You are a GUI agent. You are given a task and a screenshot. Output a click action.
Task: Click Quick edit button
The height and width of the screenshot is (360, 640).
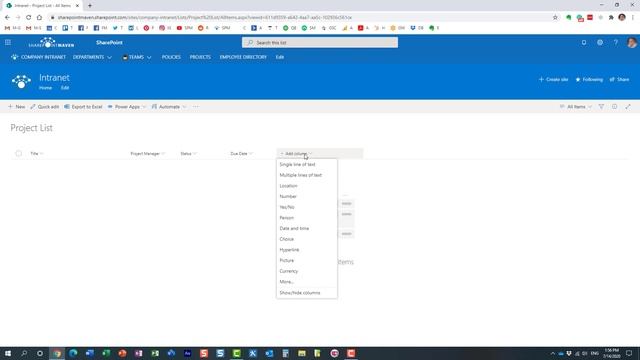[44, 107]
